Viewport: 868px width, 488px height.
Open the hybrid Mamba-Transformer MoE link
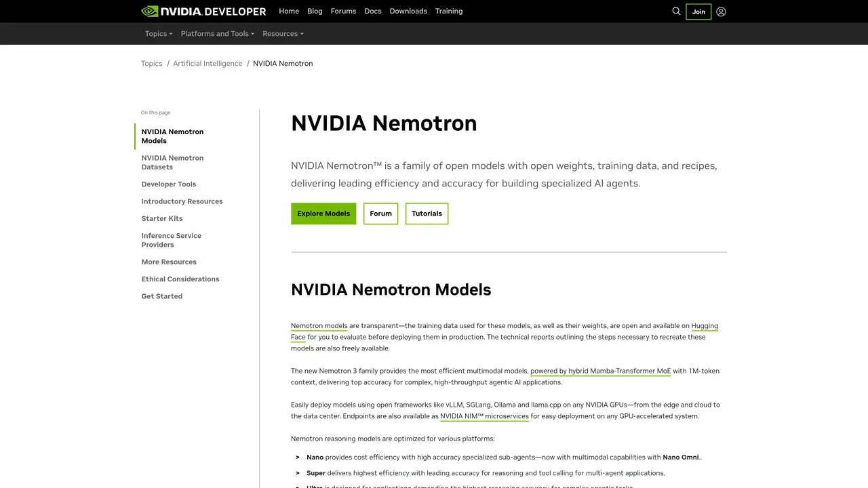[600, 371]
